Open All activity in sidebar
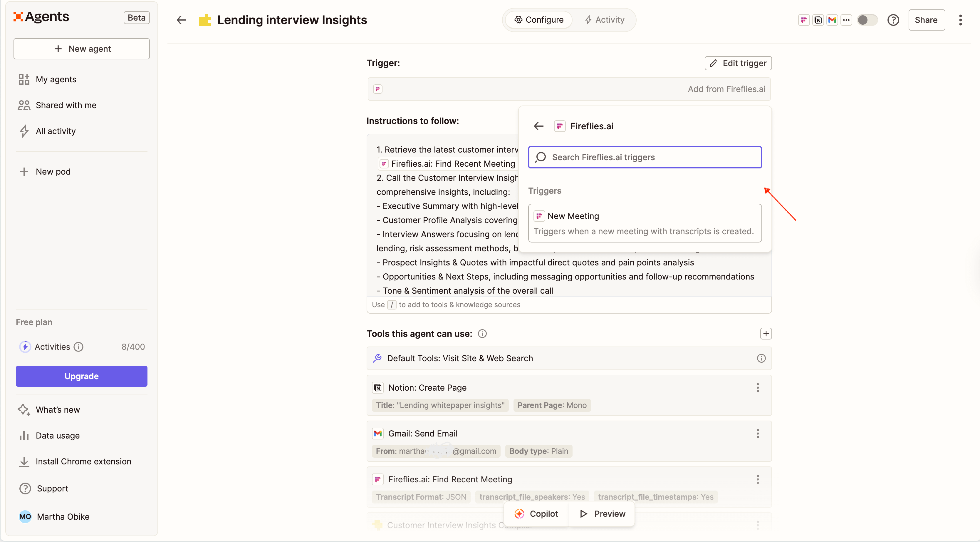 point(47,131)
